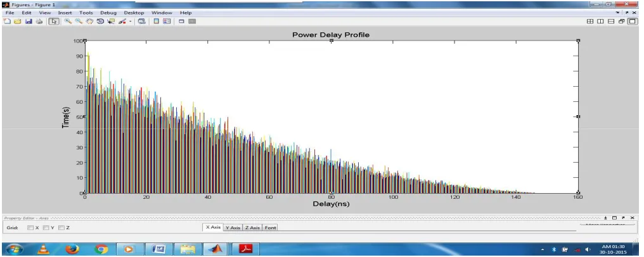Viewport: 644px width, 257px height.
Task: Enable the X grid checkbox
Action: pyautogui.click(x=30, y=227)
